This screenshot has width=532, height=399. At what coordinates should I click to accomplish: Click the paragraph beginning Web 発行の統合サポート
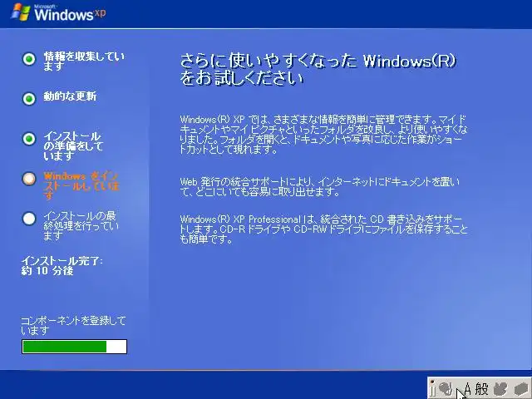pos(319,186)
